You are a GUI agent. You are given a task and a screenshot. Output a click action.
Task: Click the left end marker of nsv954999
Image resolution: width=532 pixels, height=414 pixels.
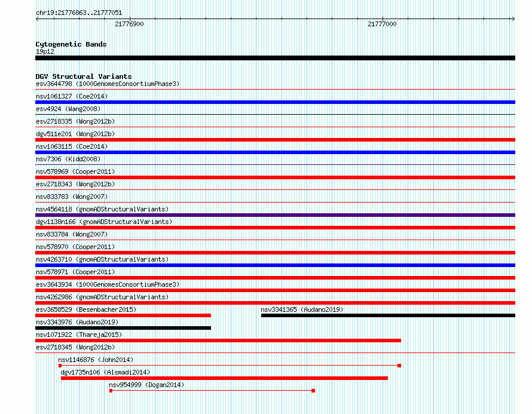coord(111,391)
